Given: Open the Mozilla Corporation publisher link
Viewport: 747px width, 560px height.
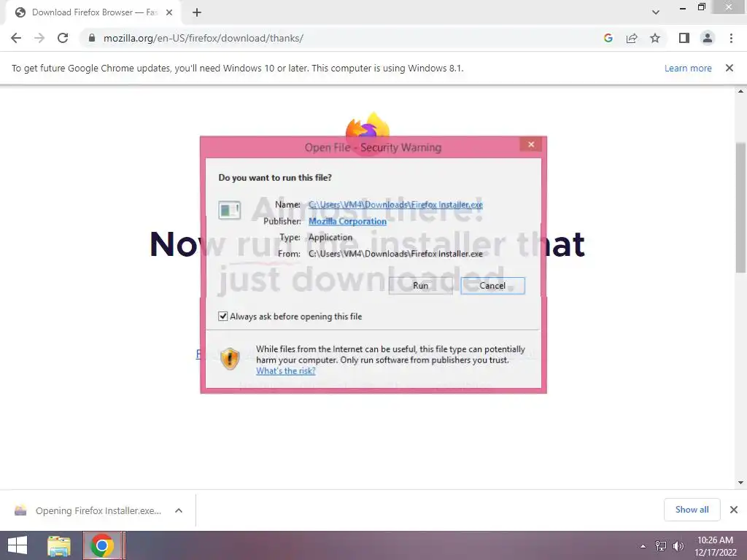Looking at the screenshot, I should point(347,222).
